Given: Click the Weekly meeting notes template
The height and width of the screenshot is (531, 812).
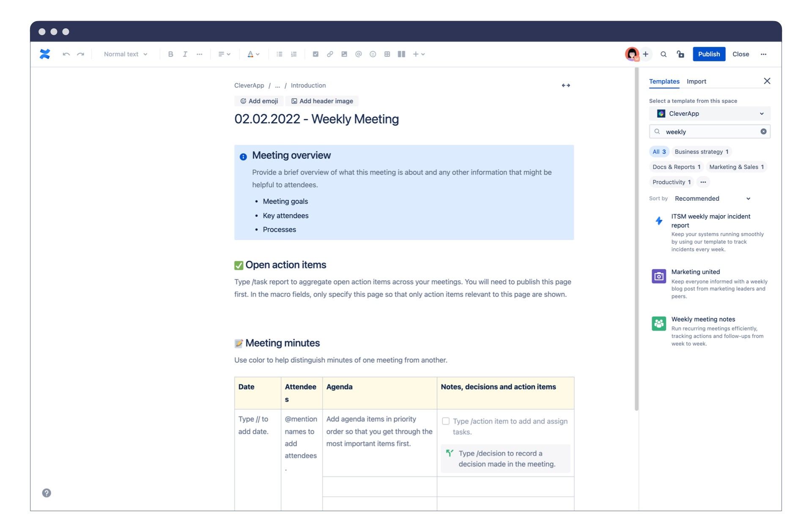Looking at the screenshot, I should [703, 319].
